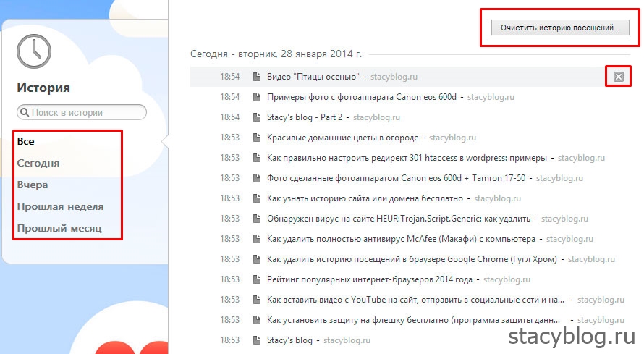Show history for Сегодня
This screenshot has height=354, width=644.
(38, 163)
